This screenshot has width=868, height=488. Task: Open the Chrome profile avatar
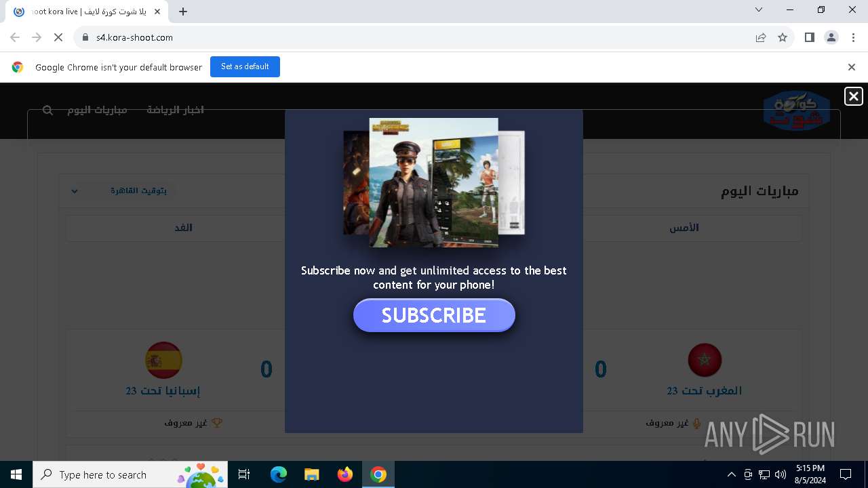pos(831,37)
